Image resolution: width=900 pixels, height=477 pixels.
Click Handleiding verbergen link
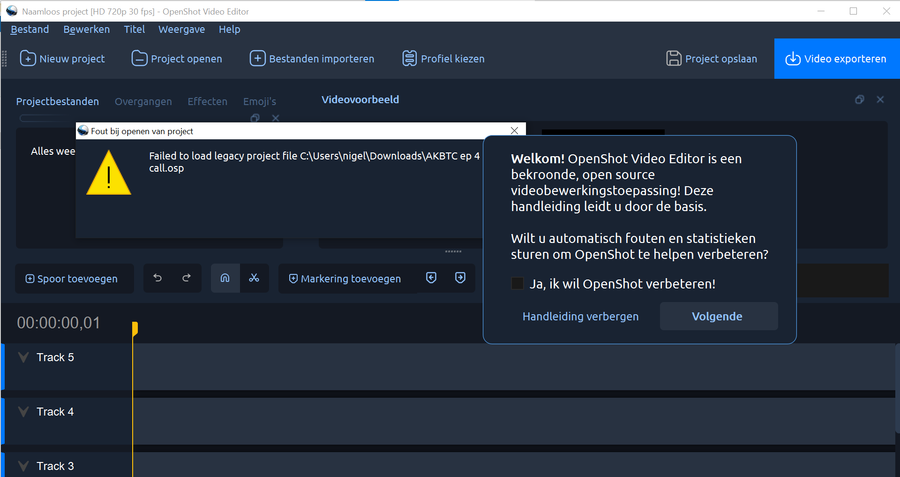(580, 316)
